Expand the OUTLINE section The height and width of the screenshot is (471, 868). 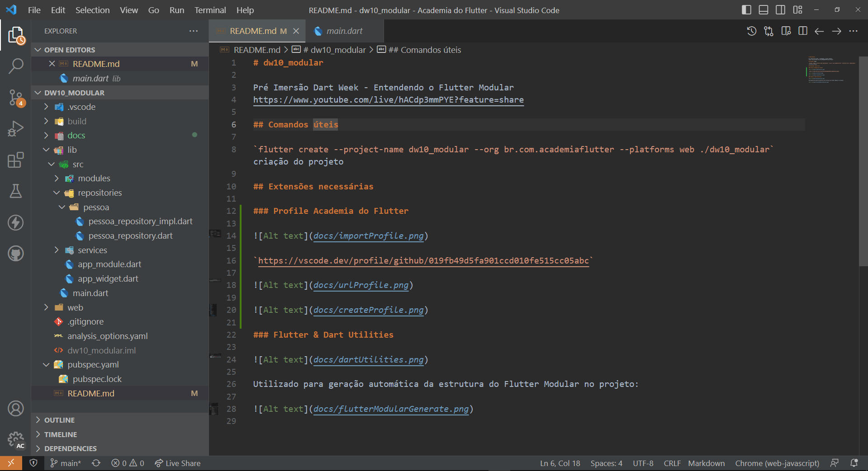[x=120, y=420]
